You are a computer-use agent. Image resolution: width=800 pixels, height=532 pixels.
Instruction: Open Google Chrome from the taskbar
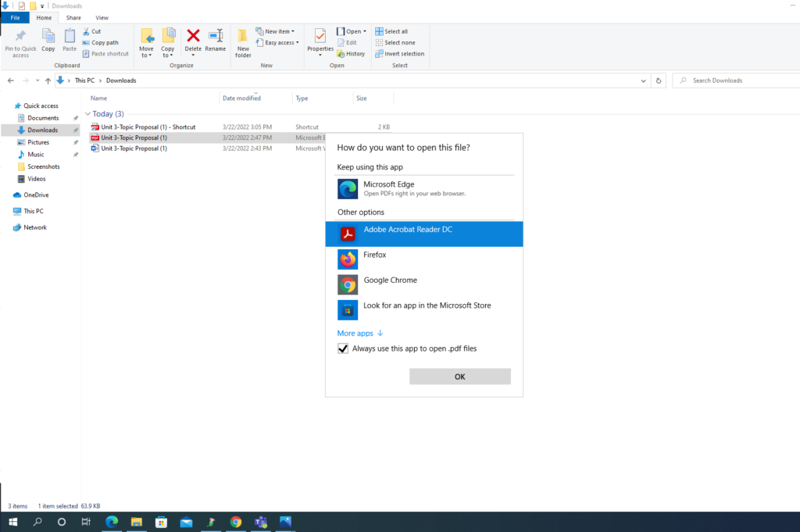236,522
